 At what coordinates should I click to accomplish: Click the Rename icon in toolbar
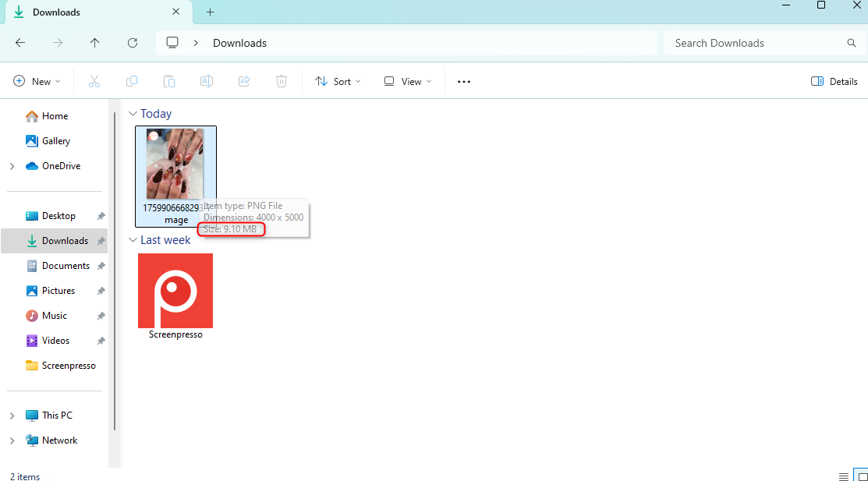[x=207, y=81]
